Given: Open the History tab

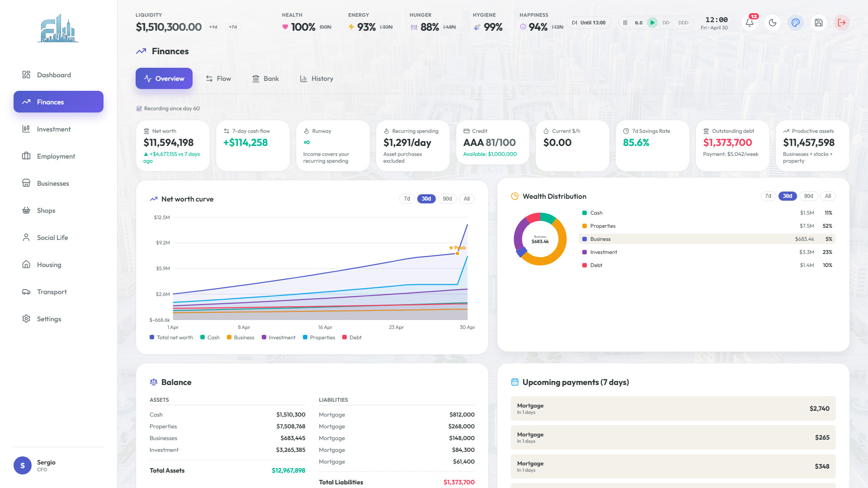Looking at the screenshot, I should pos(316,79).
